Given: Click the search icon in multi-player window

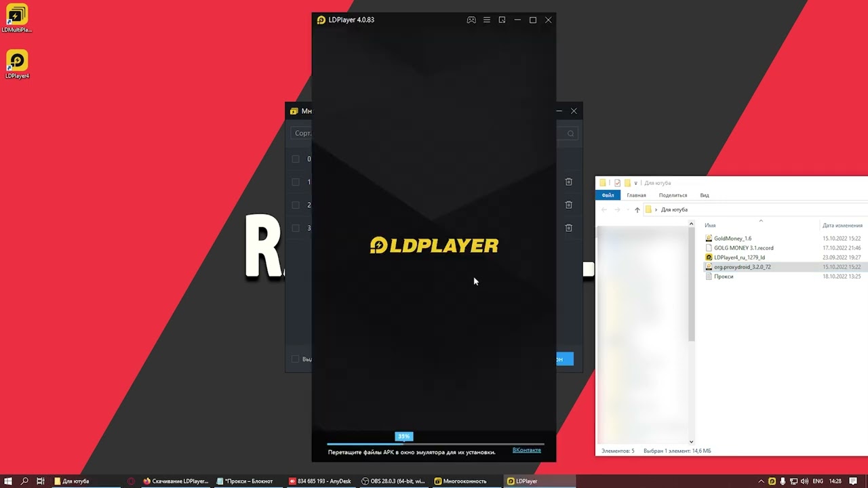Looking at the screenshot, I should pyautogui.click(x=570, y=134).
